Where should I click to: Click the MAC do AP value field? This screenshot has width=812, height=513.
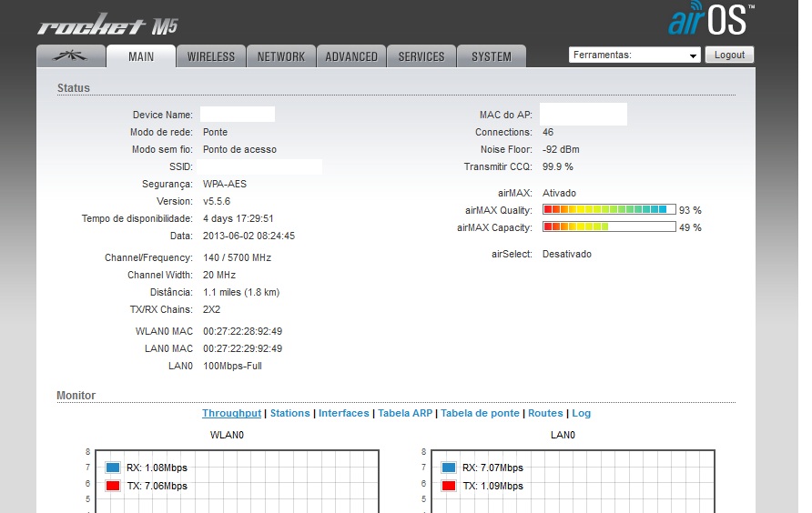pos(584,114)
